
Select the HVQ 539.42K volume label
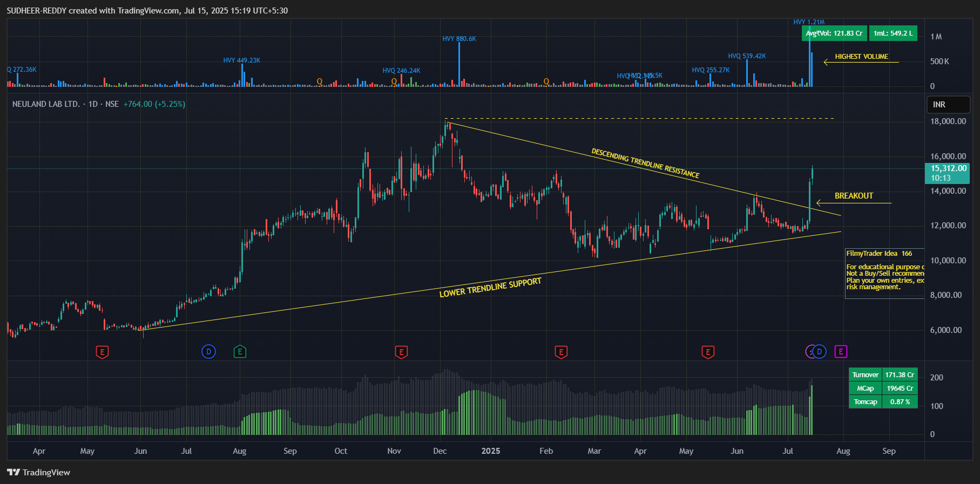tap(747, 56)
